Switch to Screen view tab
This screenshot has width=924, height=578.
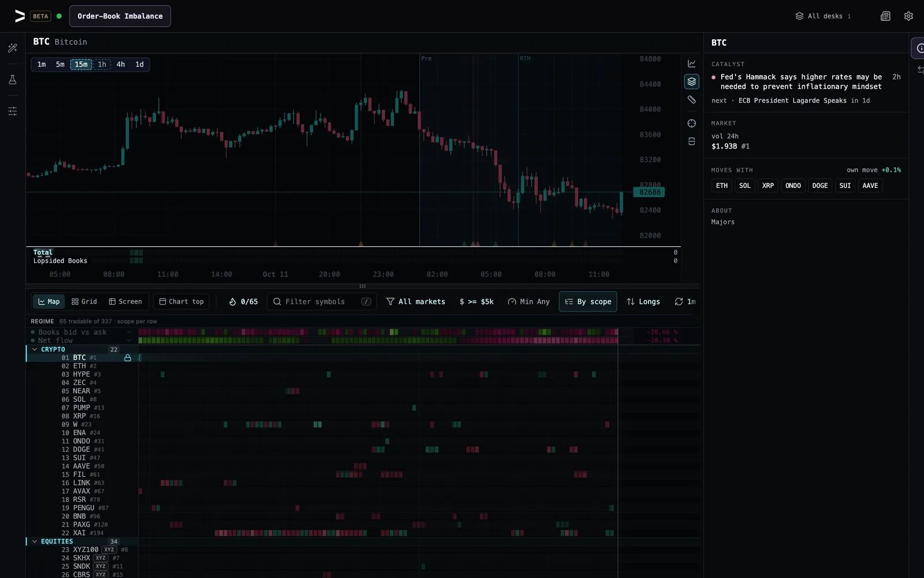tap(125, 302)
